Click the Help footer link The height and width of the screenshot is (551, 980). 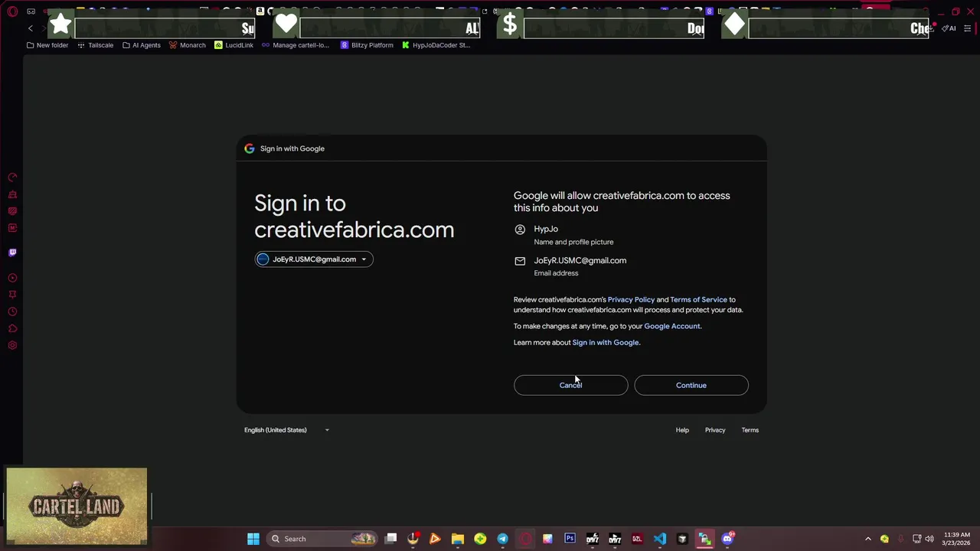coord(682,430)
